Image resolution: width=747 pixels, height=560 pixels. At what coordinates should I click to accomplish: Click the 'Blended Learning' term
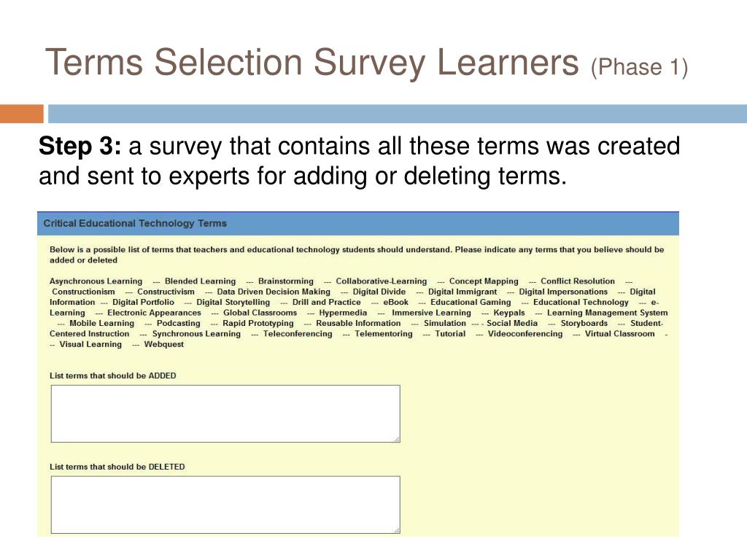(x=200, y=281)
